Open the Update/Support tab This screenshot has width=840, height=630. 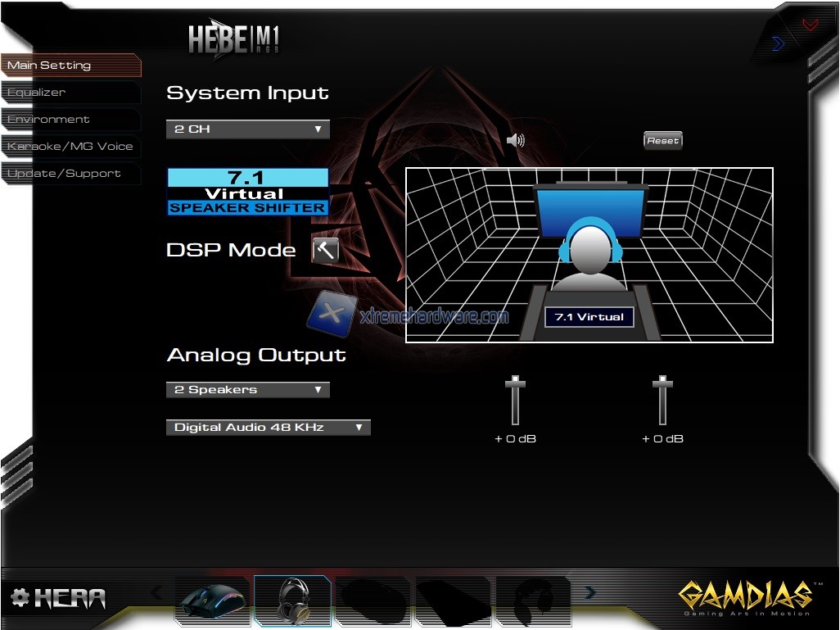(64, 174)
